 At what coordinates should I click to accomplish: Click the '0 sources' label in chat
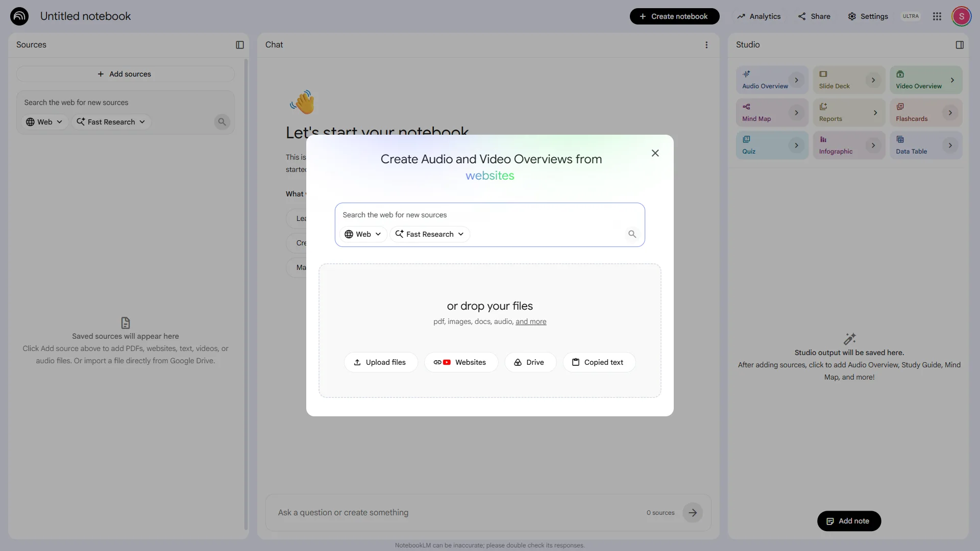click(x=660, y=513)
